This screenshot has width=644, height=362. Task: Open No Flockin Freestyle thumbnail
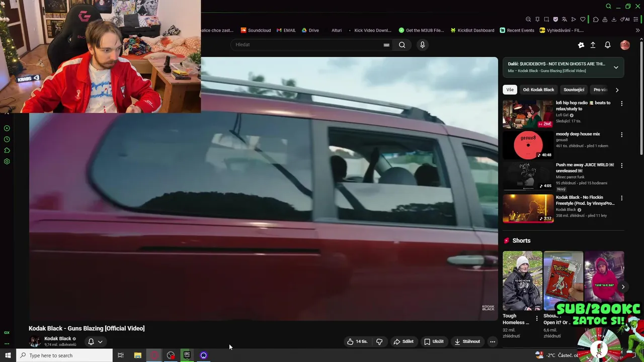tap(528, 208)
